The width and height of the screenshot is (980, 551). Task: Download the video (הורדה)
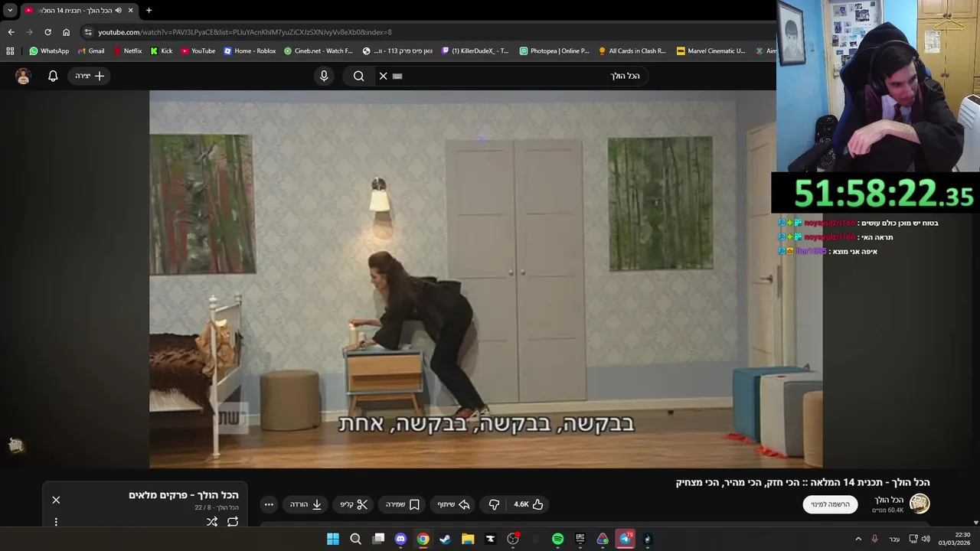pos(306,504)
